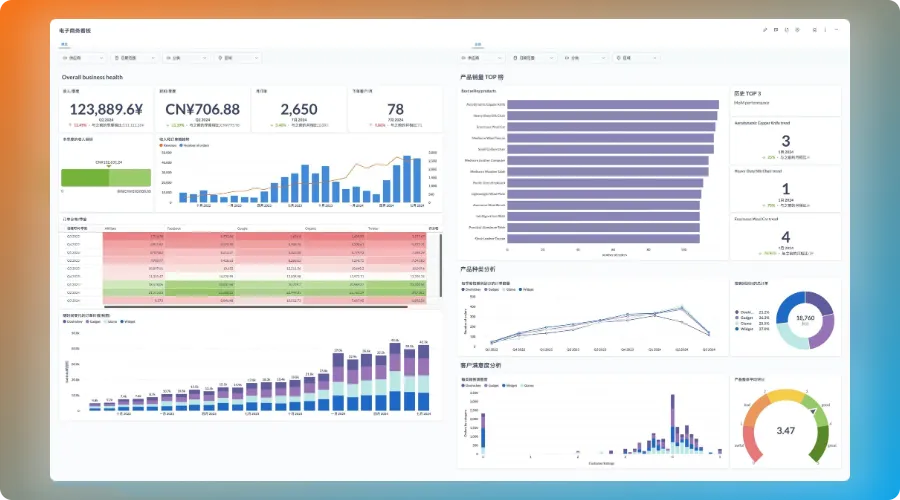Select the tab under the 电子商务看板 title
Viewport: 900px width, 500px height.
pyautogui.click(x=65, y=44)
